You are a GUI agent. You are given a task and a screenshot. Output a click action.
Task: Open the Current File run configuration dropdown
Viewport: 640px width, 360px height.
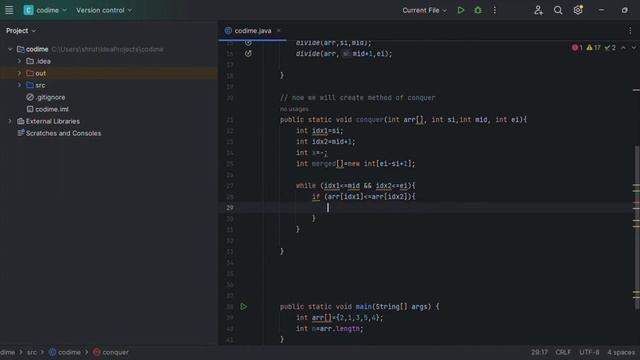(x=424, y=10)
